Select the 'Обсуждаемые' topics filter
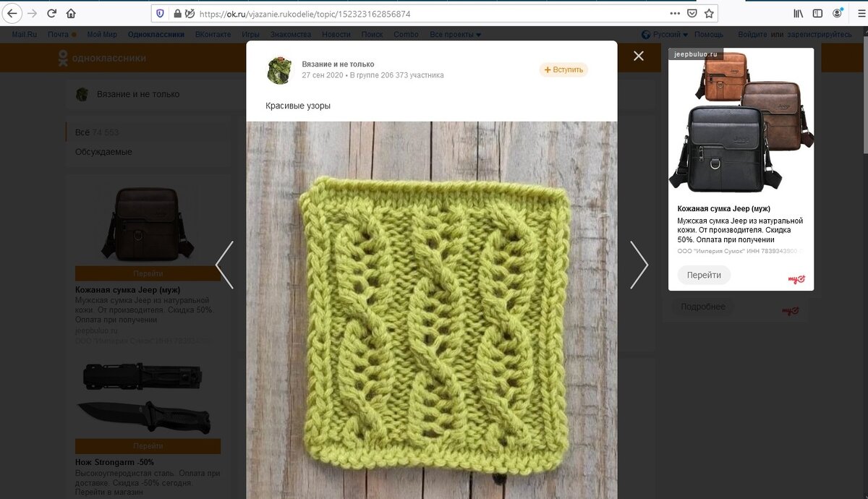The image size is (868, 499). tap(103, 152)
